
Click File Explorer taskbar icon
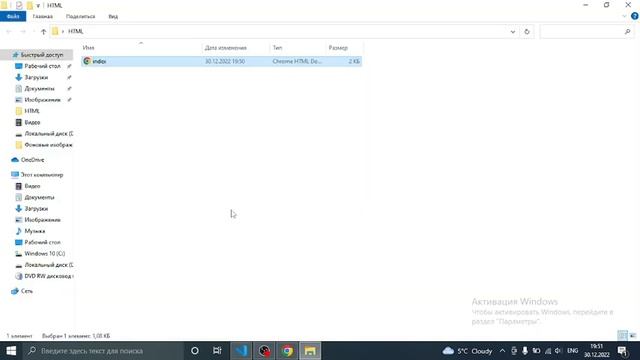coord(310,351)
